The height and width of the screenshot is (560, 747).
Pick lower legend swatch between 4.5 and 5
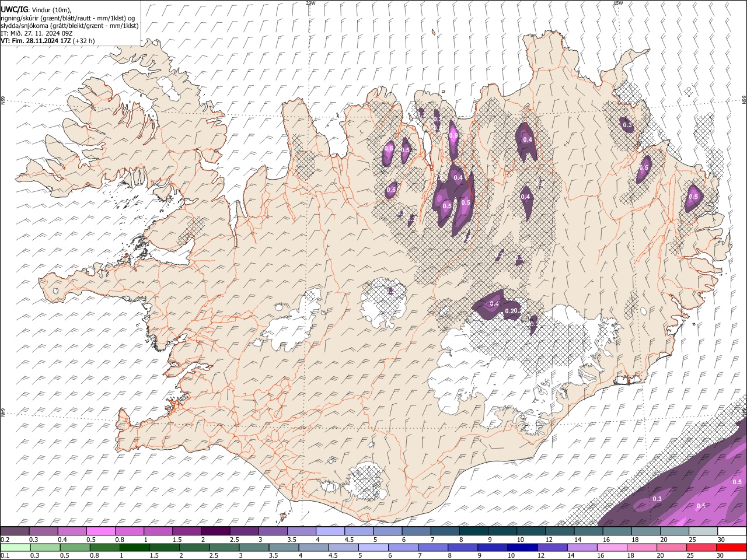[x=344, y=547]
